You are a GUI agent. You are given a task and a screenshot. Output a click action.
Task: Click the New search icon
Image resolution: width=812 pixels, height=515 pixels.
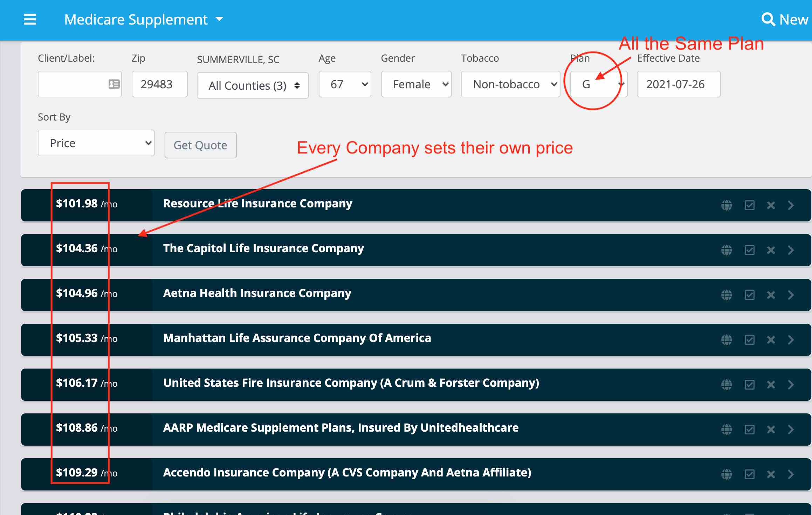coord(768,19)
